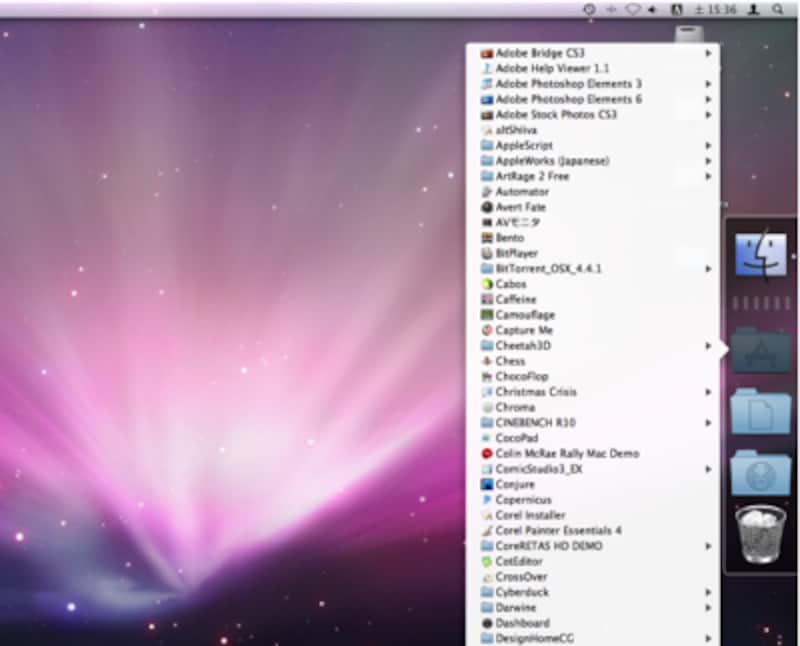
Task: Click the Automator app icon
Action: coord(487,192)
